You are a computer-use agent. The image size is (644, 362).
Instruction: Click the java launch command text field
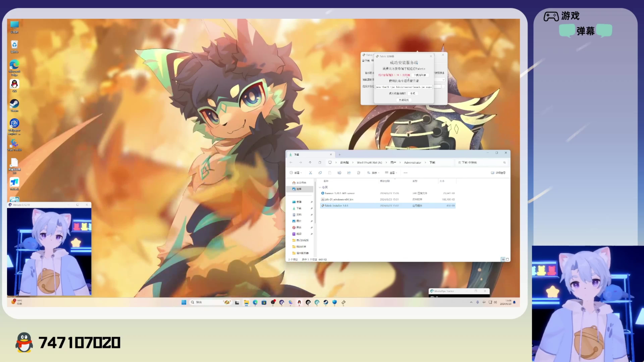(x=404, y=87)
